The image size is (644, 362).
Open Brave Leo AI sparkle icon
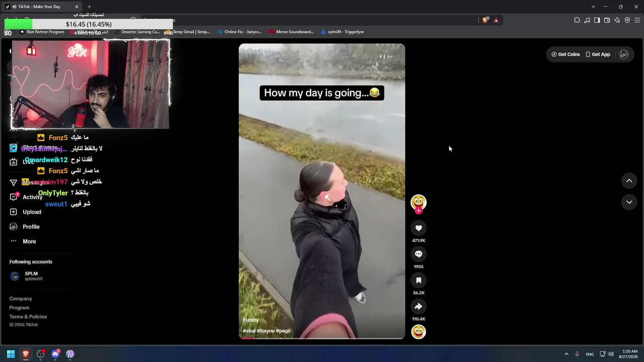tap(617, 20)
